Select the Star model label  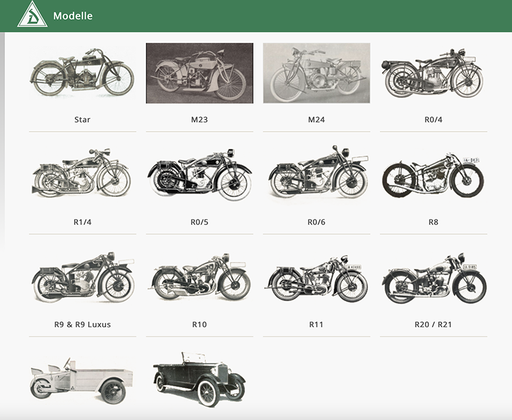(x=83, y=120)
